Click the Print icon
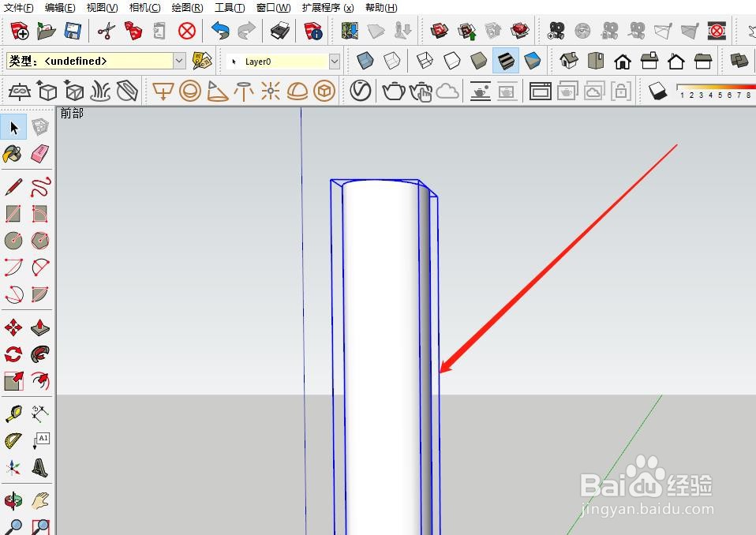756x535 pixels. pyautogui.click(x=279, y=31)
